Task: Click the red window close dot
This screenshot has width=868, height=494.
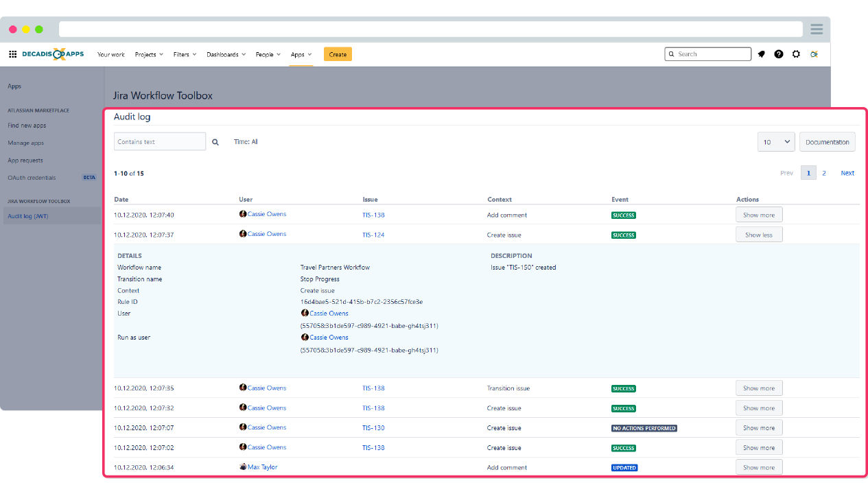Action: (13, 30)
